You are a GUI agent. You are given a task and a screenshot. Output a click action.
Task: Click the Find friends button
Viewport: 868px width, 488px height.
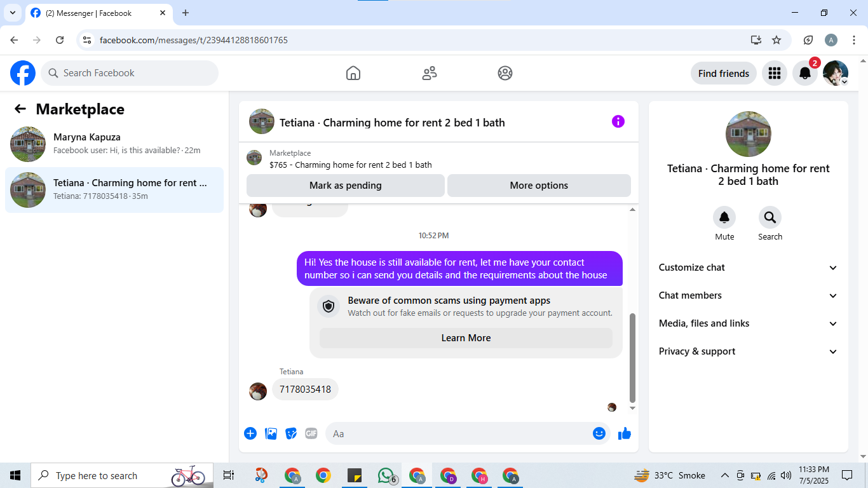pos(724,73)
